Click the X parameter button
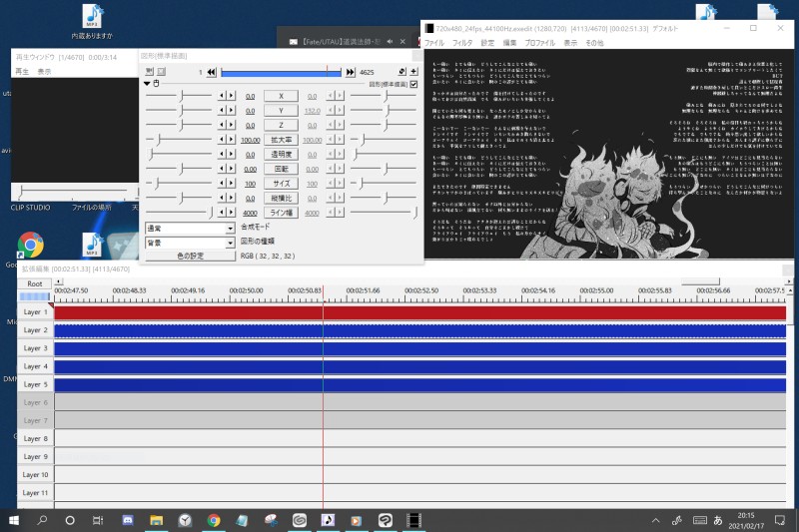 (x=281, y=96)
